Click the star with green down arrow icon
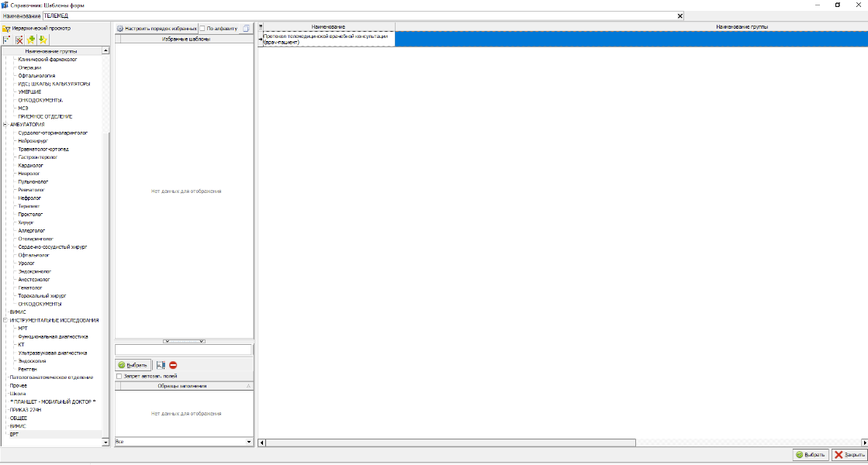 point(42,40)
